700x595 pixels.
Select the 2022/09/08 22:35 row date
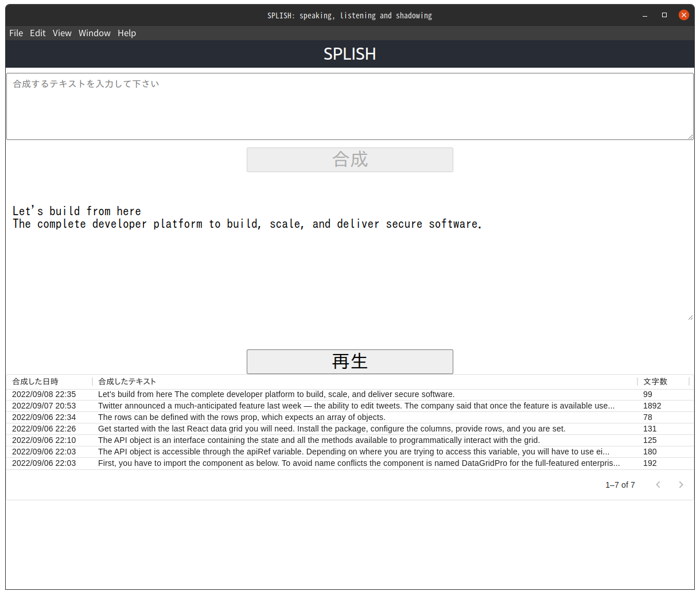pos(44,394)
